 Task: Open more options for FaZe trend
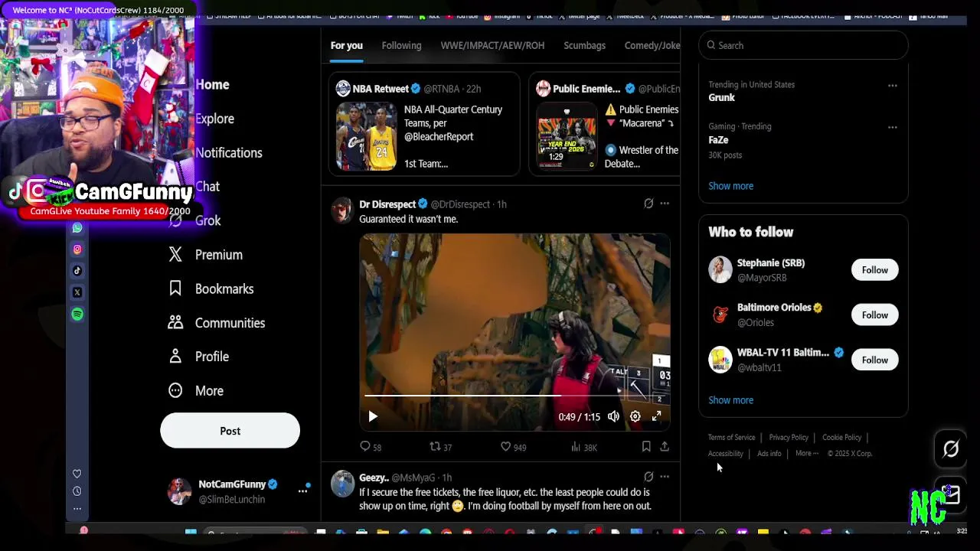(x=893, y=127)
